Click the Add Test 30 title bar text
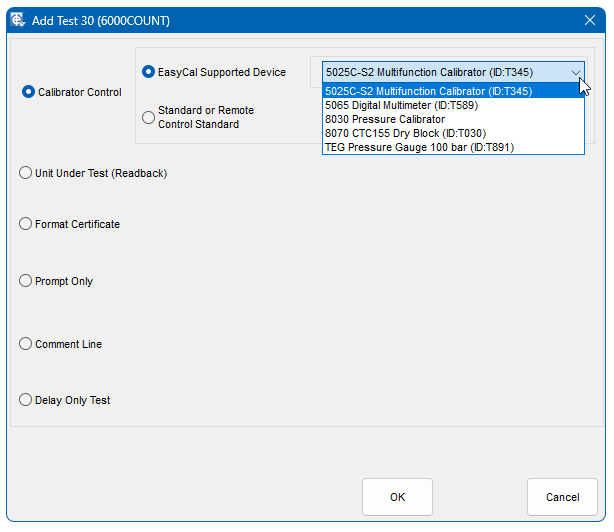 point(103,20)
